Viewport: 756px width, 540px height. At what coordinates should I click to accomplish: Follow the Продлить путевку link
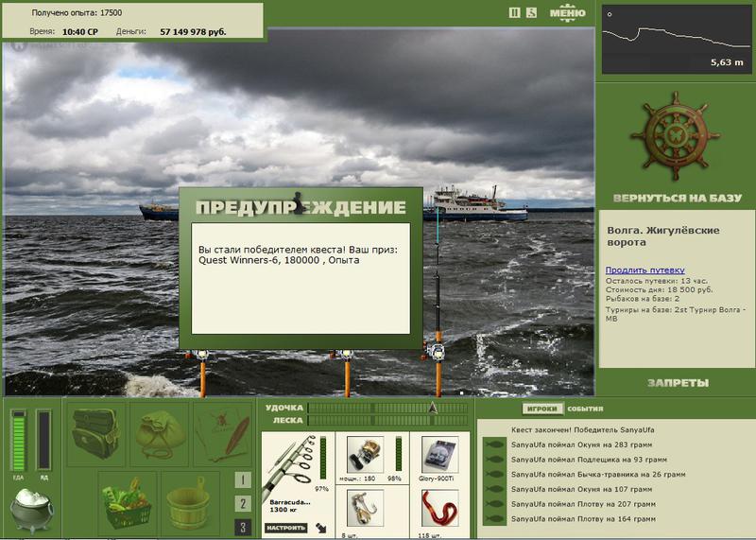coord(644,270)
